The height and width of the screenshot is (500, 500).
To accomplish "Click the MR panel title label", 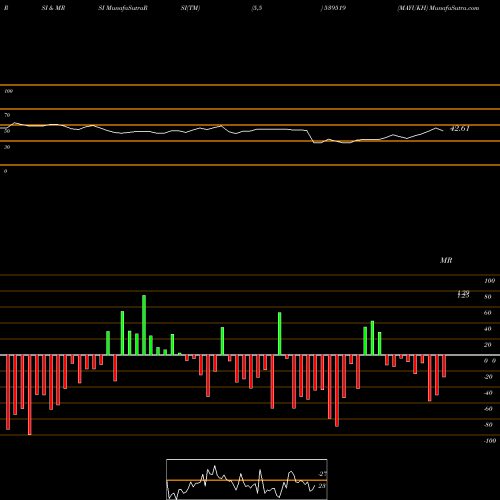I will [x=446, y=260].
